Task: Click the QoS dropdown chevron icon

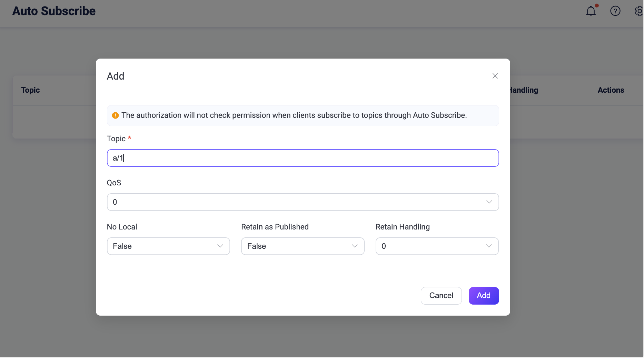Action: pyautogui.click(x=489, y=202)
